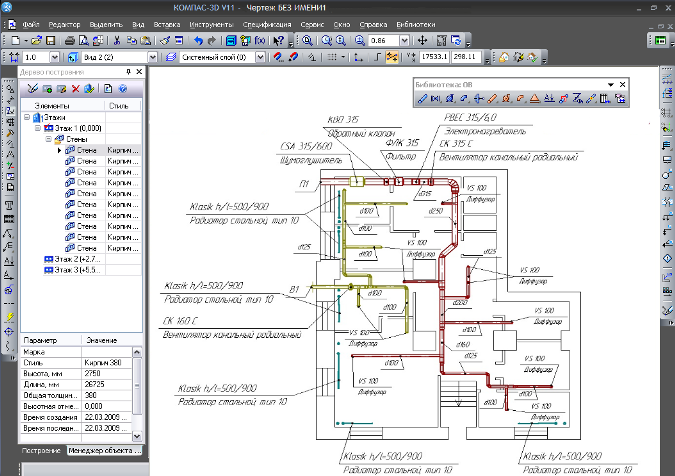Open the Файл menu

[x=31, y=25]
